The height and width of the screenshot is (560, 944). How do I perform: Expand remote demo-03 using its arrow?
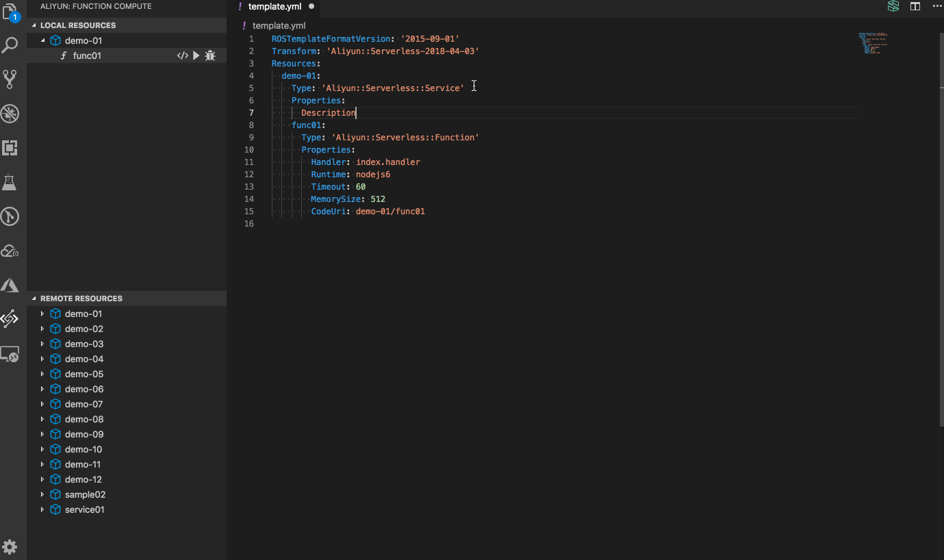click(x=42, y=344)
